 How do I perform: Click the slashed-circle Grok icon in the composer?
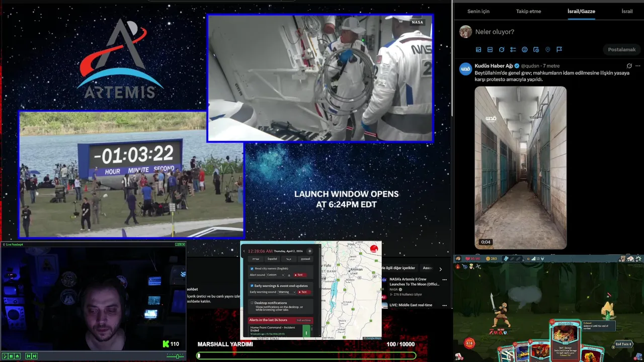click(502, 50)
